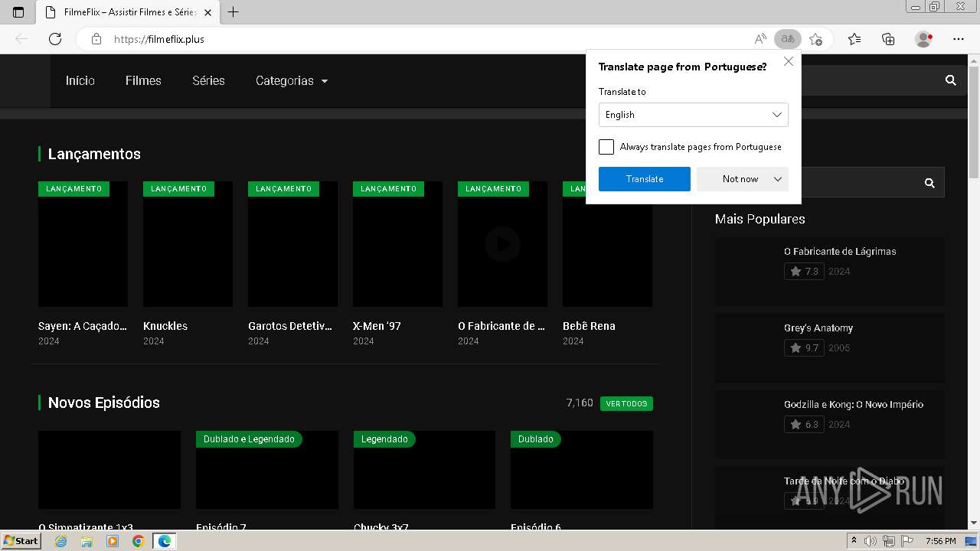
Task: Expand the Not now dropdown arrow
Action: [778, 179]
